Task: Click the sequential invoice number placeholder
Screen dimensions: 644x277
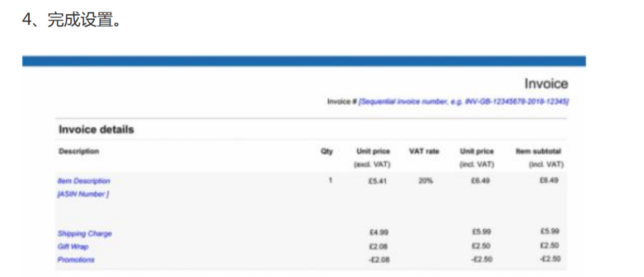Action: (464, 101)
